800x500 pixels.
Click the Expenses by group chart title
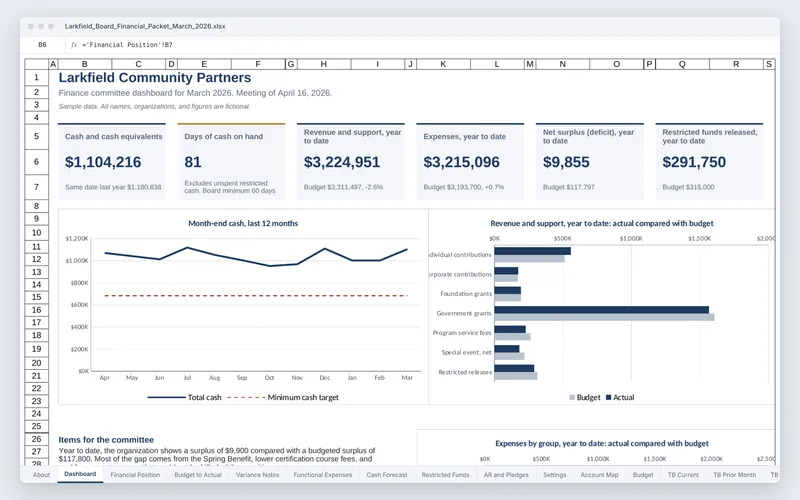tap(602, 443)
